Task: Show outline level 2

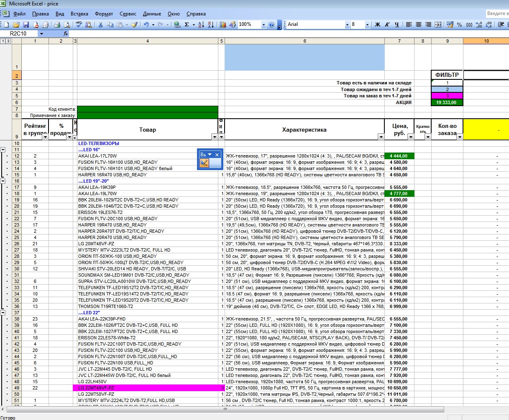Action: pos(8,41)
